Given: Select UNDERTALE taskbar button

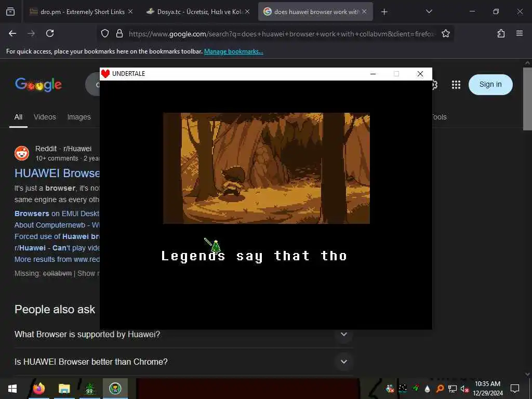Looking at the screenshot, I should (x=115, y=389).
